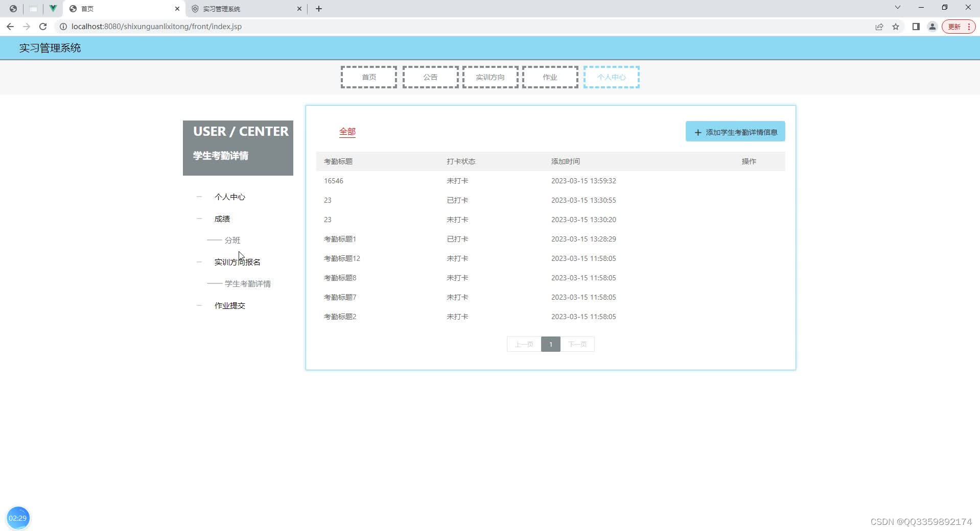Click the row titled 考勤标题2
Screen dimensions: 980x531
550,317
